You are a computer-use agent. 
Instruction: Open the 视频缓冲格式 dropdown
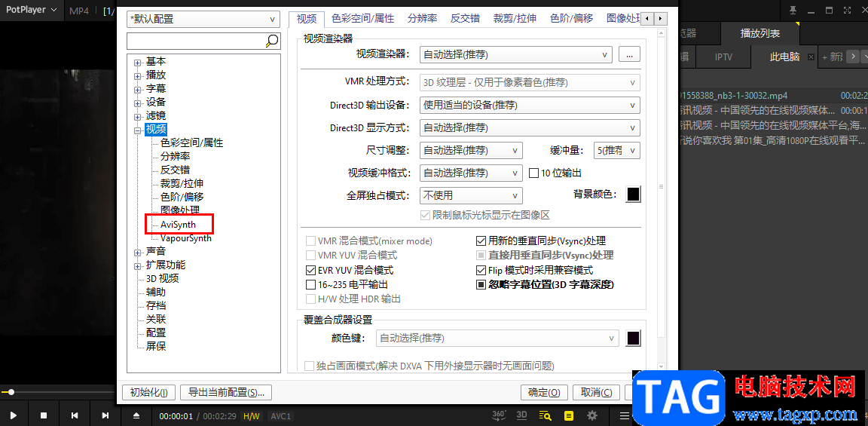pyautogui.click(x=470, y=173)
